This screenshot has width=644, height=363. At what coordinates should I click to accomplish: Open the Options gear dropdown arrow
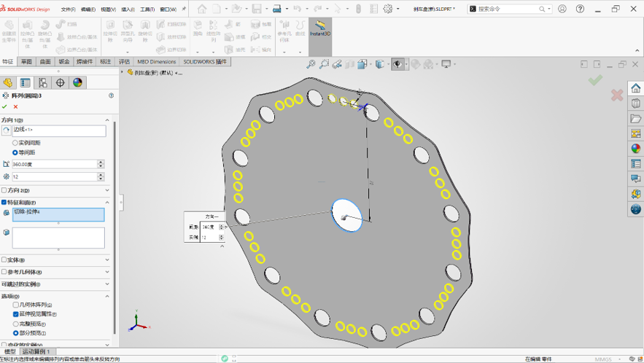click(397, 9)
